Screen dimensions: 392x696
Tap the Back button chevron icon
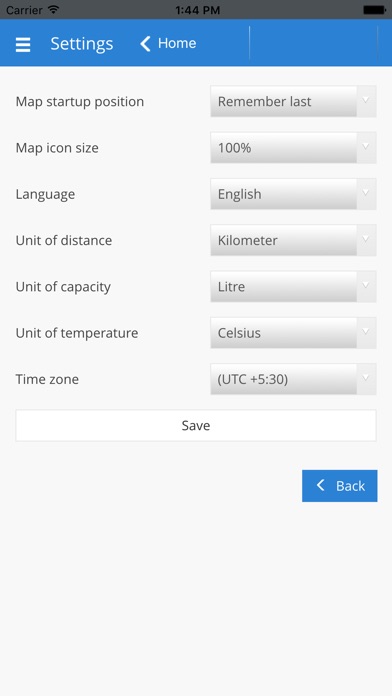click(321, 485)
